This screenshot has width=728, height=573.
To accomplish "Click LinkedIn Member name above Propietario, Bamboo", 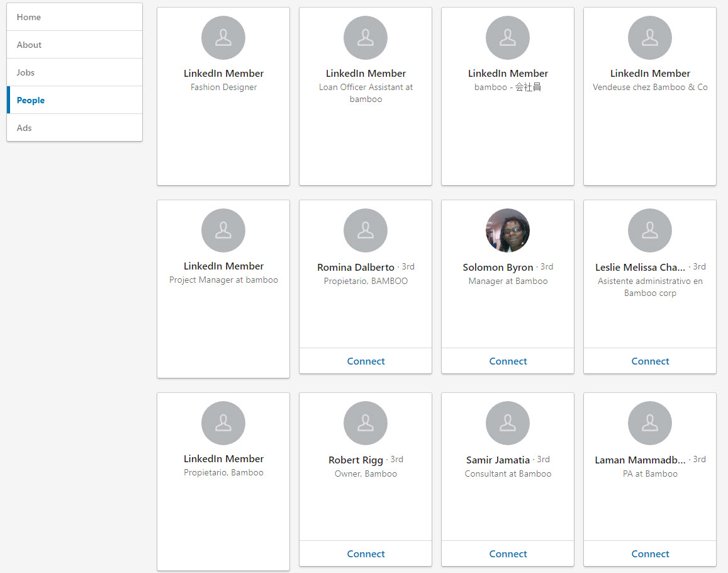I will click(x=223, y=458).
